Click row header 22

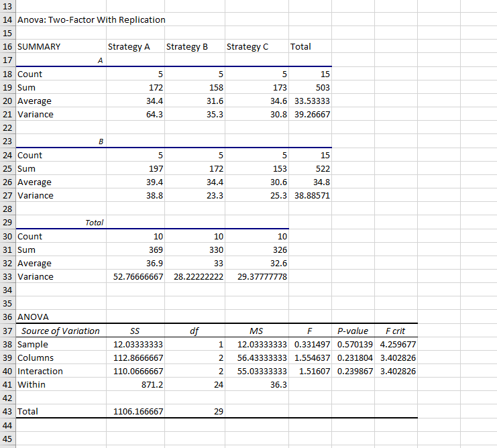8,127
